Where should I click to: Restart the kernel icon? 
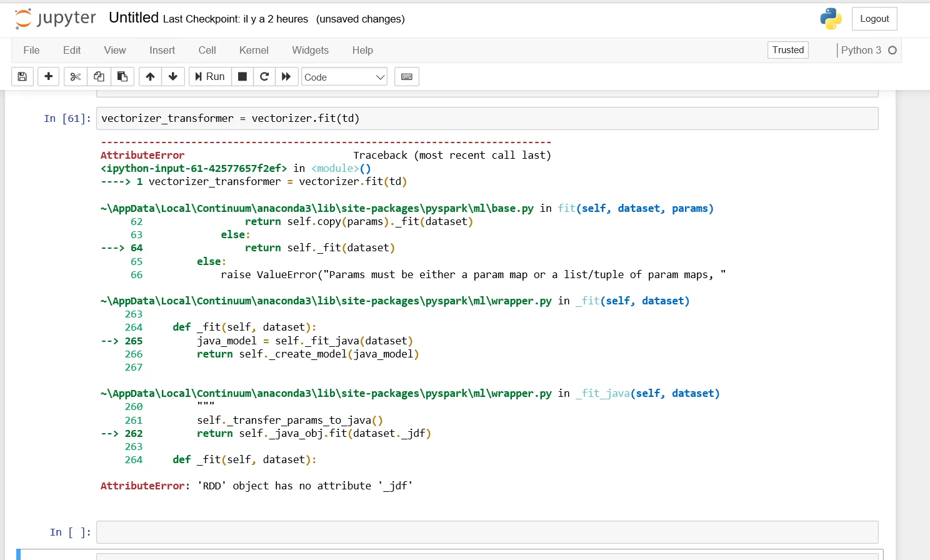coord(264,76)
